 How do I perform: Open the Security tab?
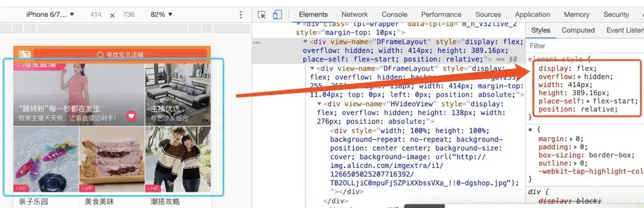(616, 15)
